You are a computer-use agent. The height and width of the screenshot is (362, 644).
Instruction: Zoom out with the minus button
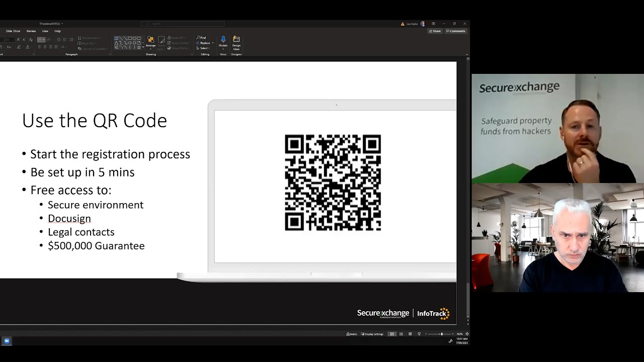426,334
